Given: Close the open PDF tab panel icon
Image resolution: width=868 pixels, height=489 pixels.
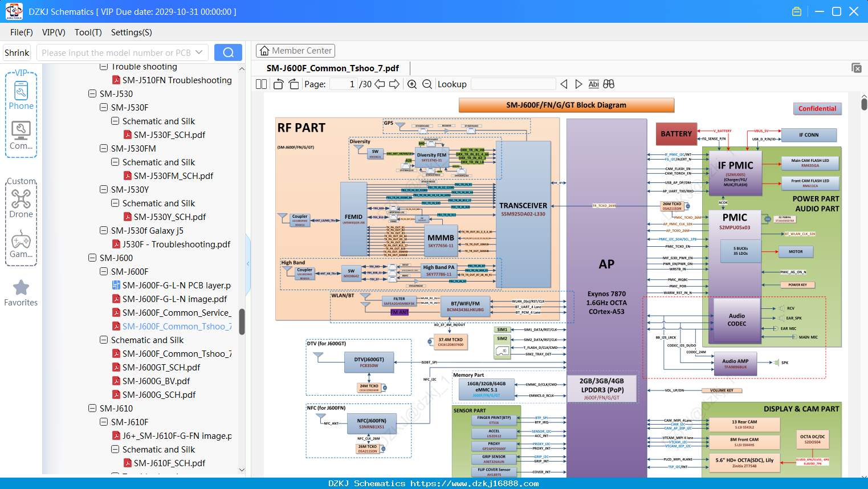Looking at the screenshot, I should pos(857,68).
